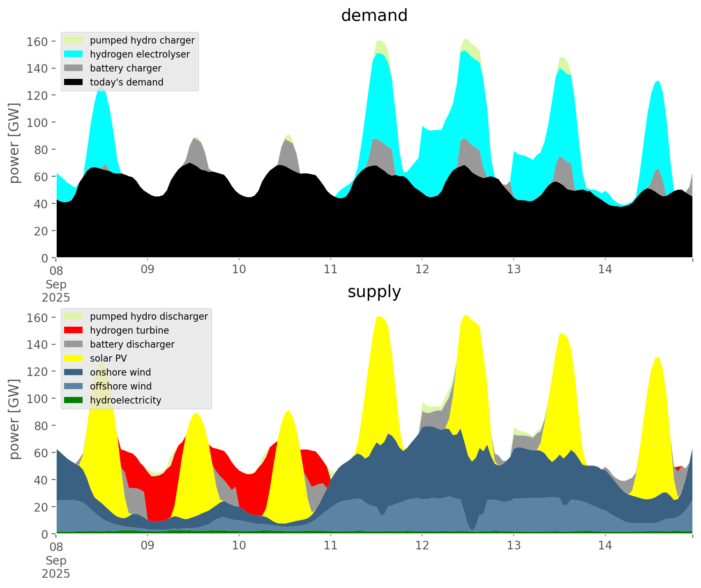Image resolution: width=701 pixels, height=588 pixels.
Task: Click the supply chart's power [GW] axis label
Action: tap(14, 419)
